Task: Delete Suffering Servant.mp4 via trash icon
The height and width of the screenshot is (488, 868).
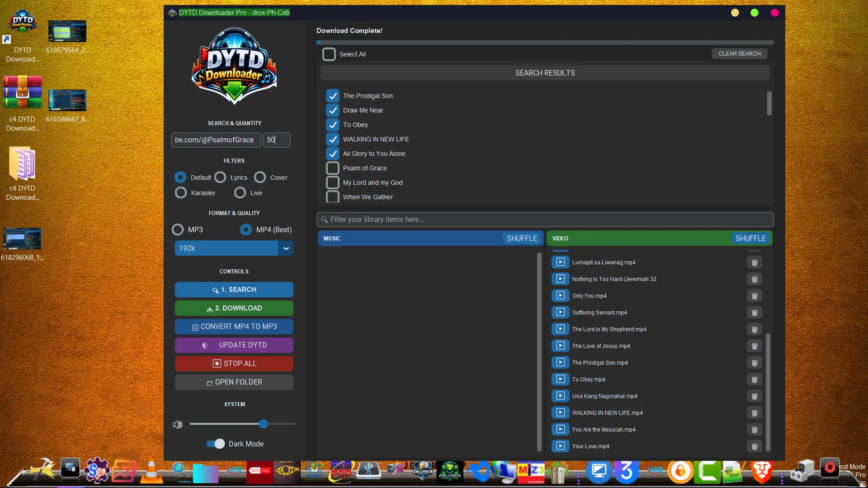Action: pos(754,313)
